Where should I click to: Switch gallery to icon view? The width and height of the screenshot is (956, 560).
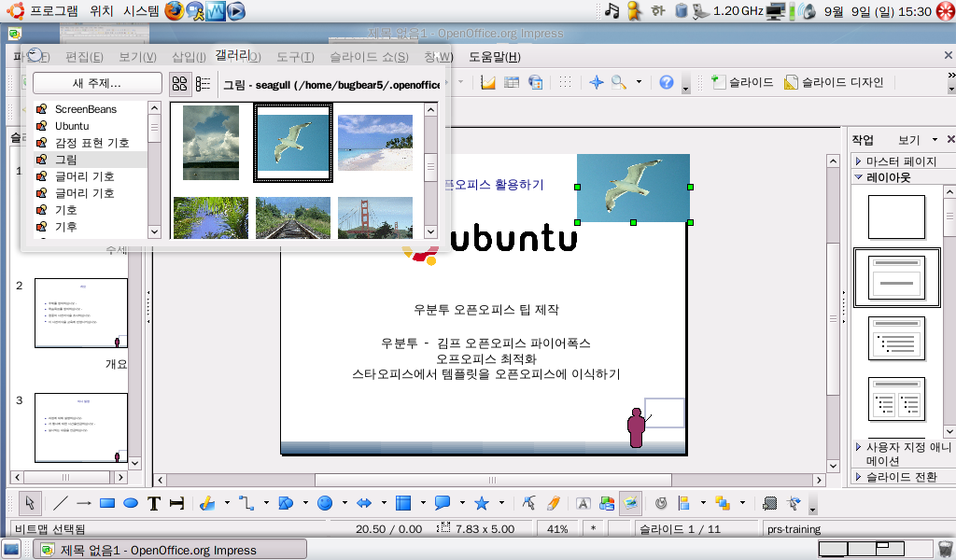point(179,83)
